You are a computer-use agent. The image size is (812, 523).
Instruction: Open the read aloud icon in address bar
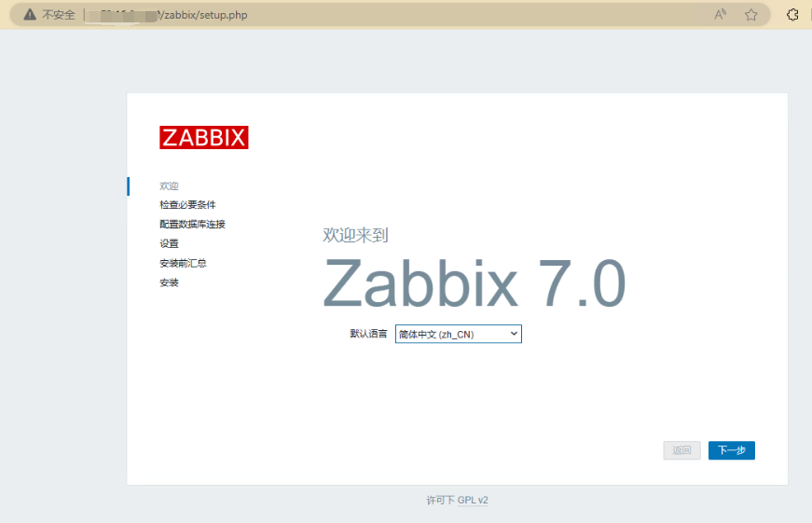(720, 15)
